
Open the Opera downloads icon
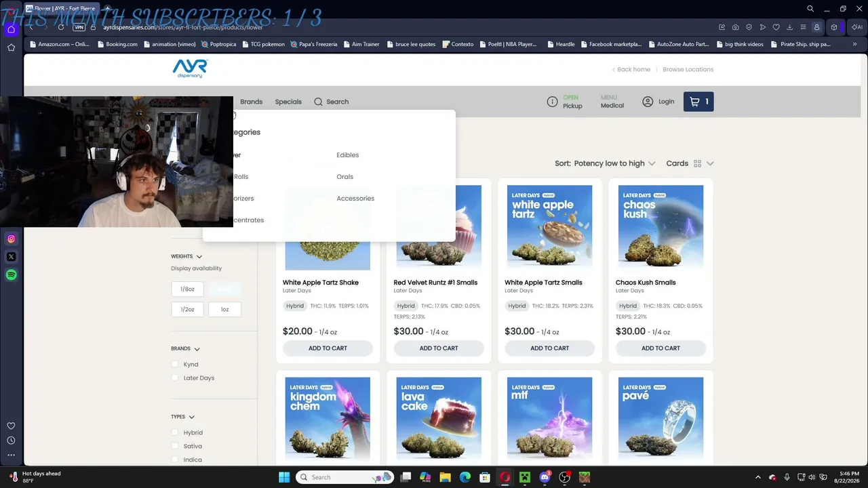pyautogui.click(x=790, y=27)
